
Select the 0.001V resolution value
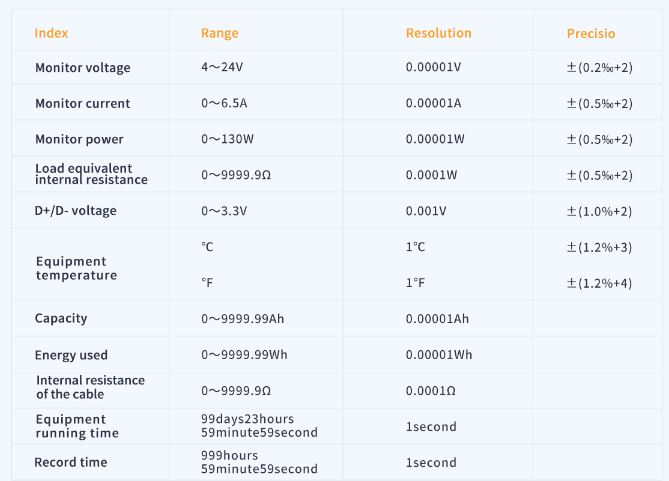tap(426, 211)
